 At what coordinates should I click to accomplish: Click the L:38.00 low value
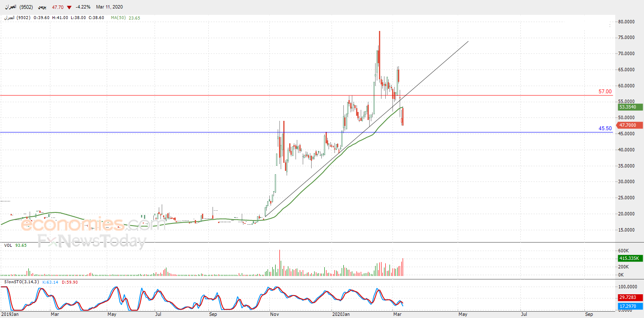[x=78, y=18]
